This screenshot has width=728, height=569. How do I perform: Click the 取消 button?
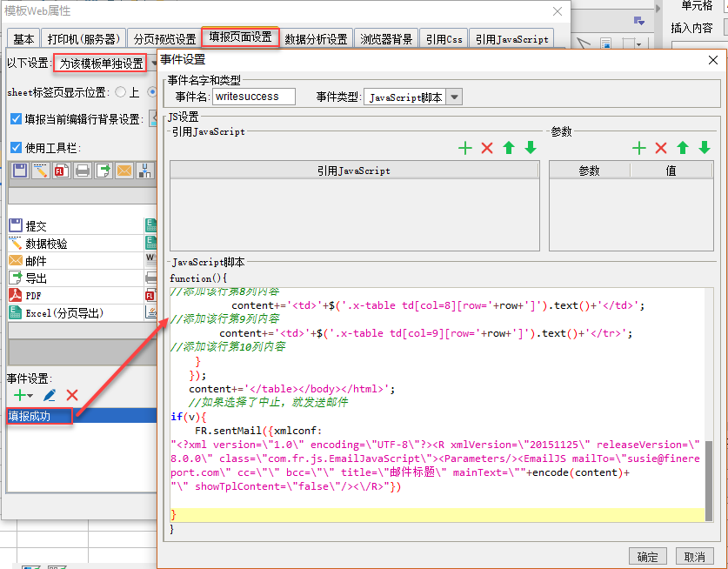tap(695, 557)
